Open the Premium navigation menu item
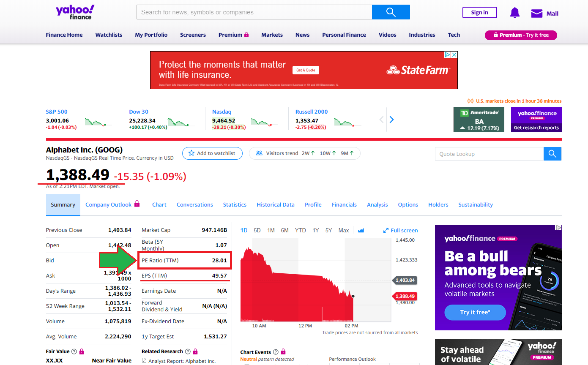Viewport: 588px width, 365px height. tap(233, 35)
